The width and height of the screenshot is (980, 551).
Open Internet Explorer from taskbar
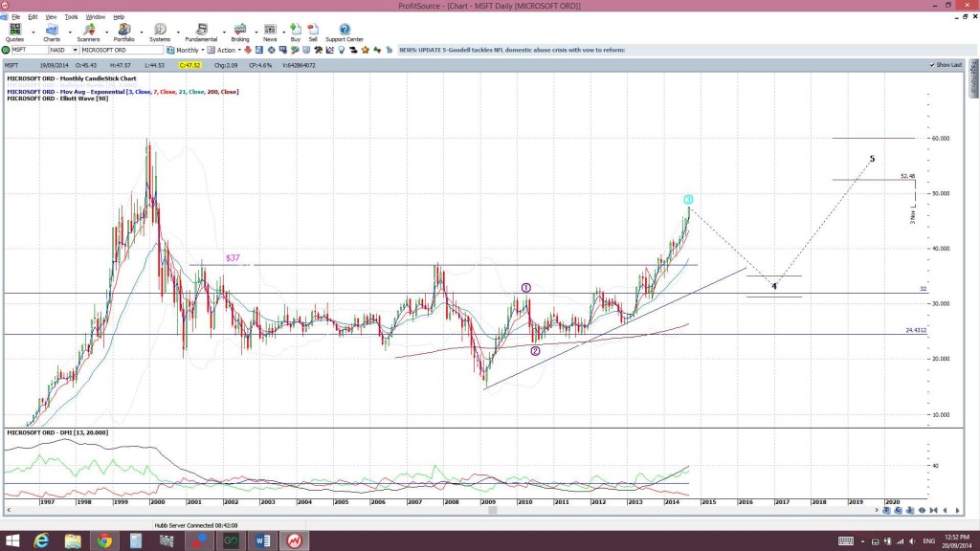[x=41, y=540]
